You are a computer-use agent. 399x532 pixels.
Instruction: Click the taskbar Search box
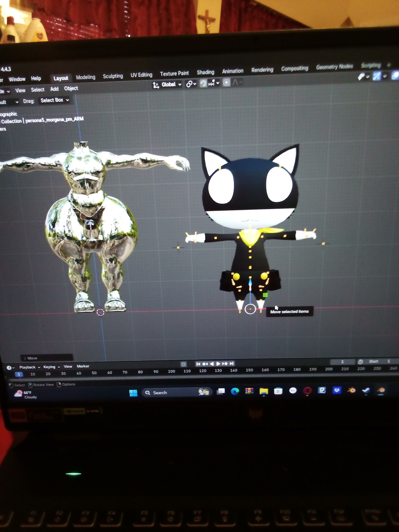pyautogui.click(x=177, y=393)
